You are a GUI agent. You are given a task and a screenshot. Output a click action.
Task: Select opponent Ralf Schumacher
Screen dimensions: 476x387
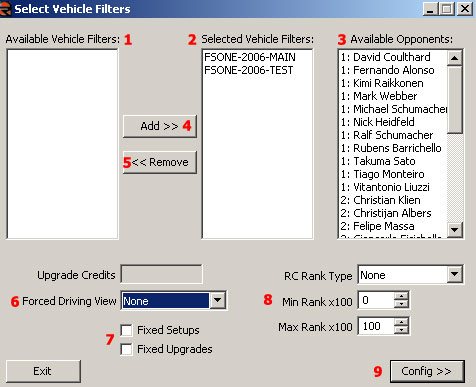(x=387, y=135)
